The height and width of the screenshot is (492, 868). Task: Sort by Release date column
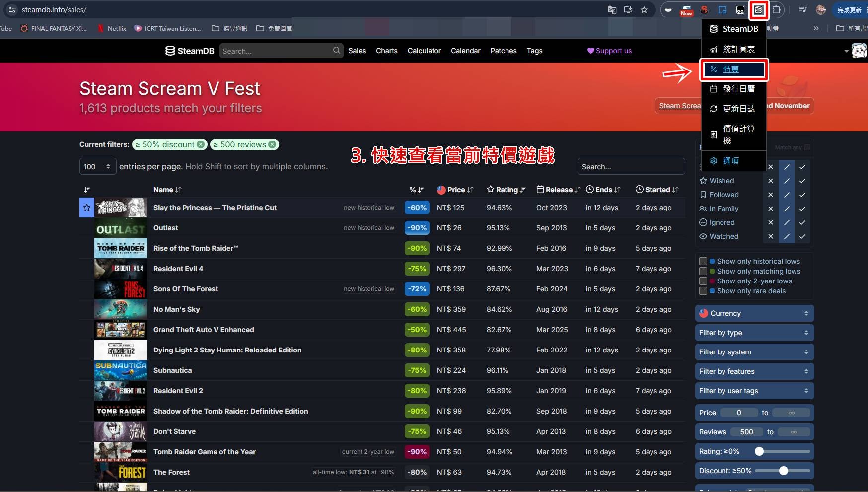click(x=558, y=190)
